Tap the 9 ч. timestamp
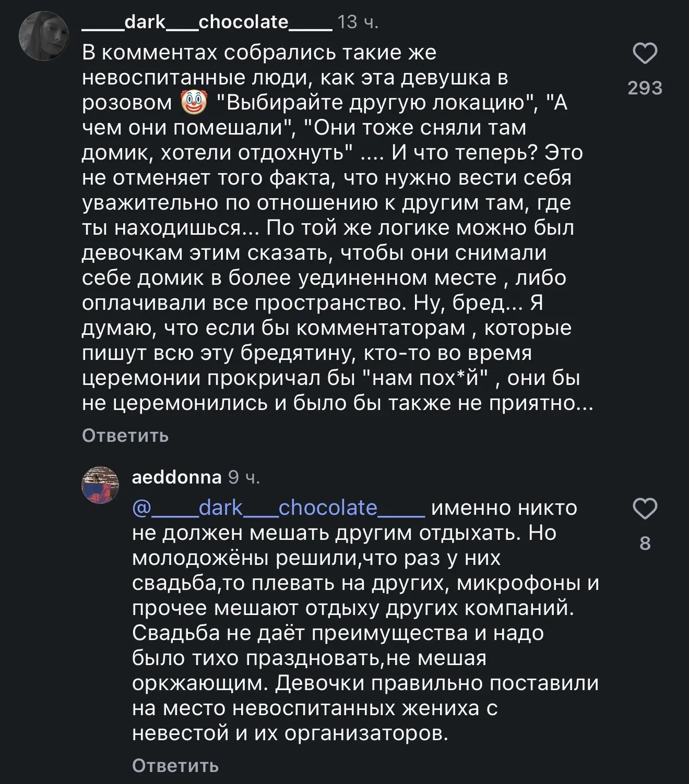689x784 pixels. (244, 477)
